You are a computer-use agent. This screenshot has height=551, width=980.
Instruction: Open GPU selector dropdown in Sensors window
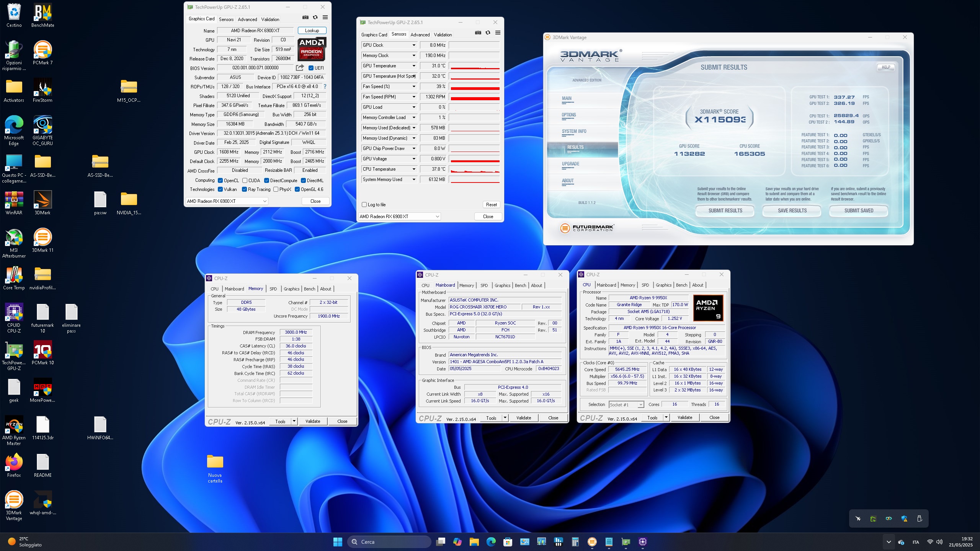(x=399, y=217)
